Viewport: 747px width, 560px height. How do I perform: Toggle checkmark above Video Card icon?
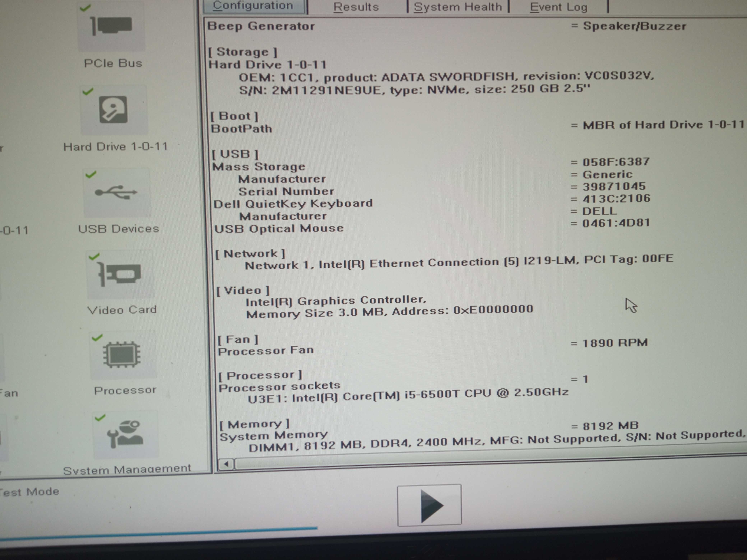click(94, 256)
